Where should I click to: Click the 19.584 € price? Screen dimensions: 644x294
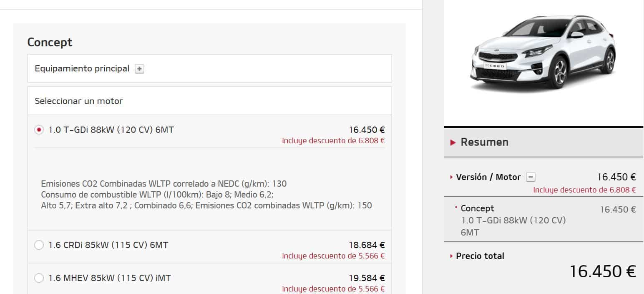[367, 278]
